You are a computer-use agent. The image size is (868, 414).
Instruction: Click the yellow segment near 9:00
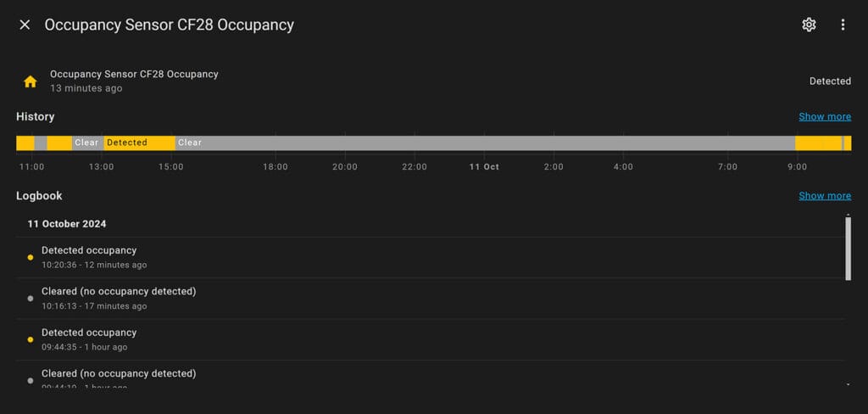[x=819, y=143]
